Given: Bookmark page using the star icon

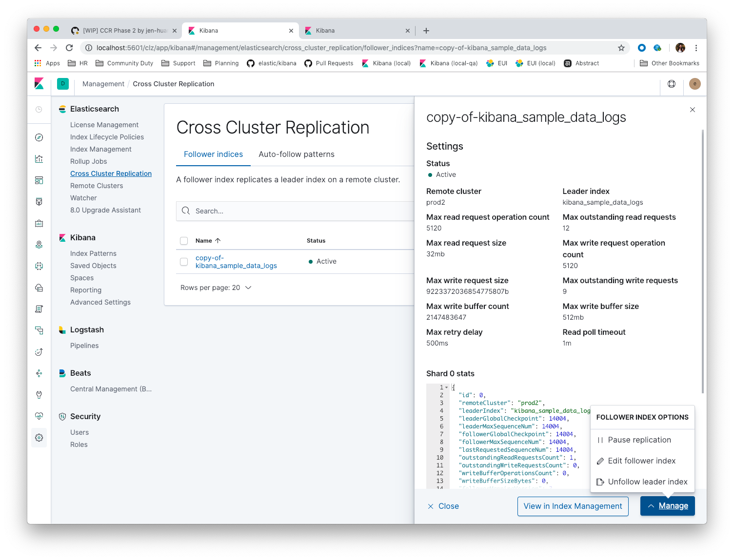Looking at the screenshot, I should tap(621, 48).
